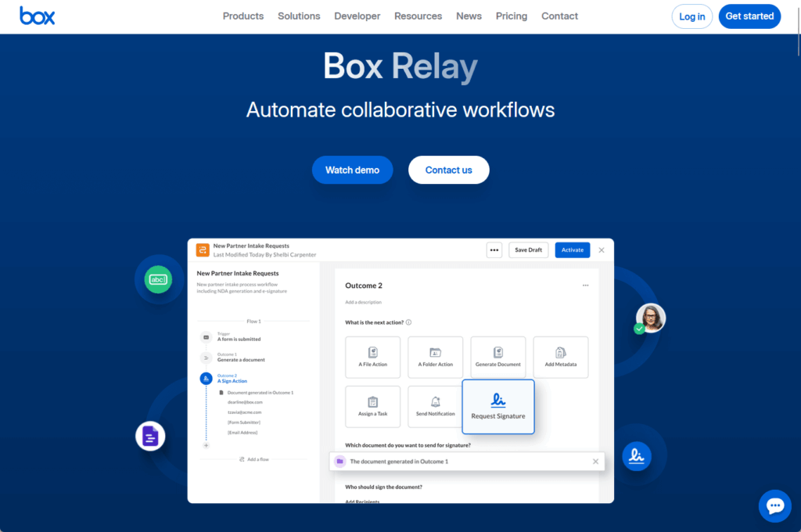This screenshot has height=532, width=801.
Task: Click the Get started button
Action: tap(749, 16)
